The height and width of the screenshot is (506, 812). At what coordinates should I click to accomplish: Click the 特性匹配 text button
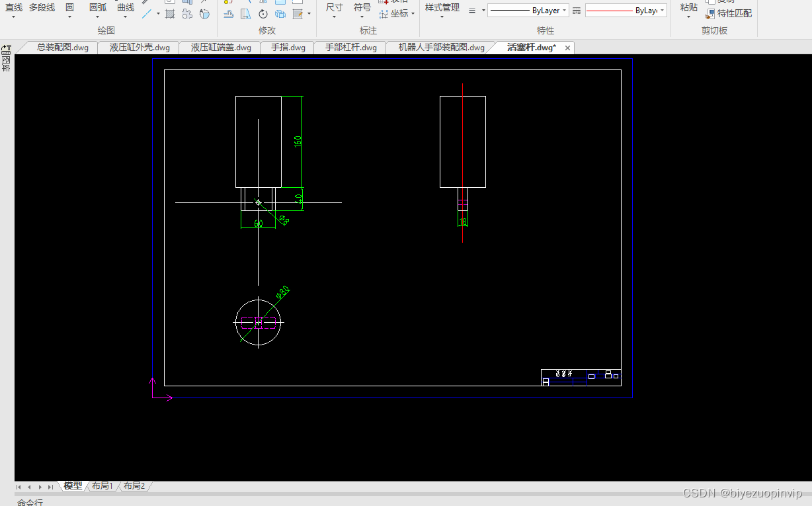pyautogui.click(x=734, y=13)
